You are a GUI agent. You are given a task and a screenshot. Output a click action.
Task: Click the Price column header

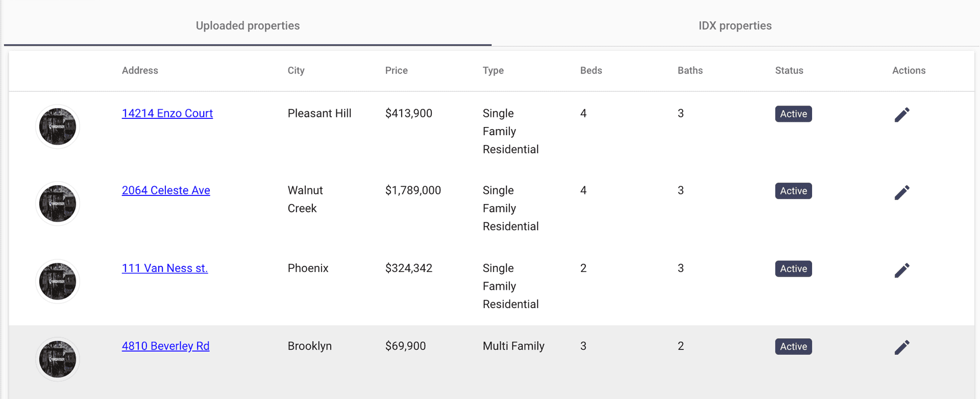coord(396,70)
